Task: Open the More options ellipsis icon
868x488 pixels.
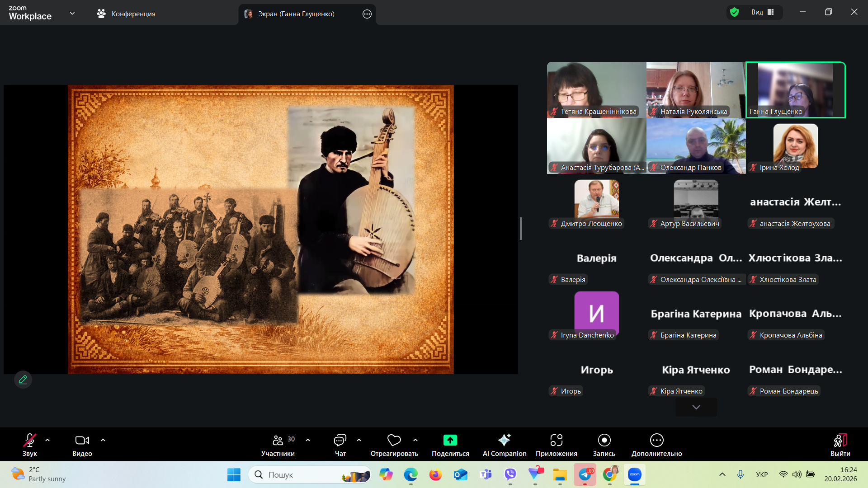Action: click(x=656, y=440)
